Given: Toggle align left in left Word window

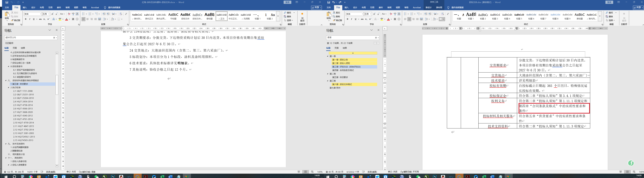Looking at the screenshot, I should (83, 19).
